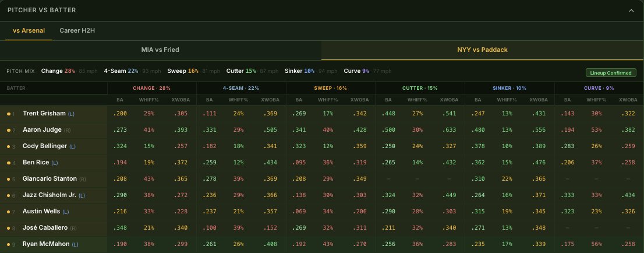Click the Cutter 15% pitch mix entry
The width and height of the screenshot is (644, 253).
coord(252,71)
